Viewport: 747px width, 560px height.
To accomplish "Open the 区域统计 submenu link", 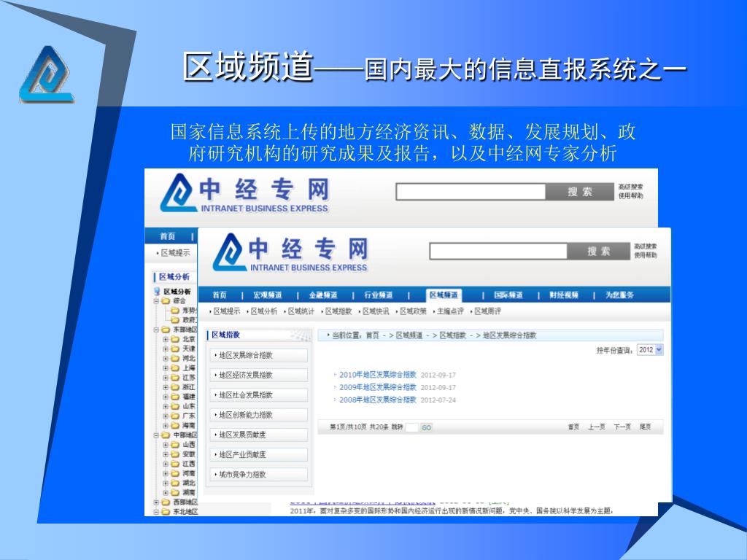I will [x=301, y=311].
